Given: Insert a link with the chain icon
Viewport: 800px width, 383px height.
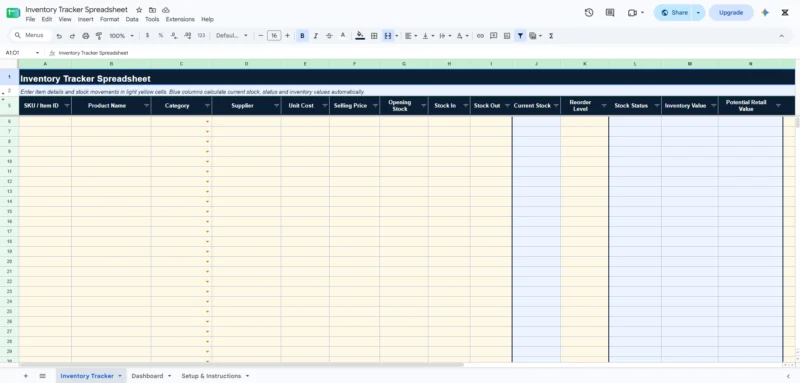Looking at the screenshot, I should [x=480, y=36].
